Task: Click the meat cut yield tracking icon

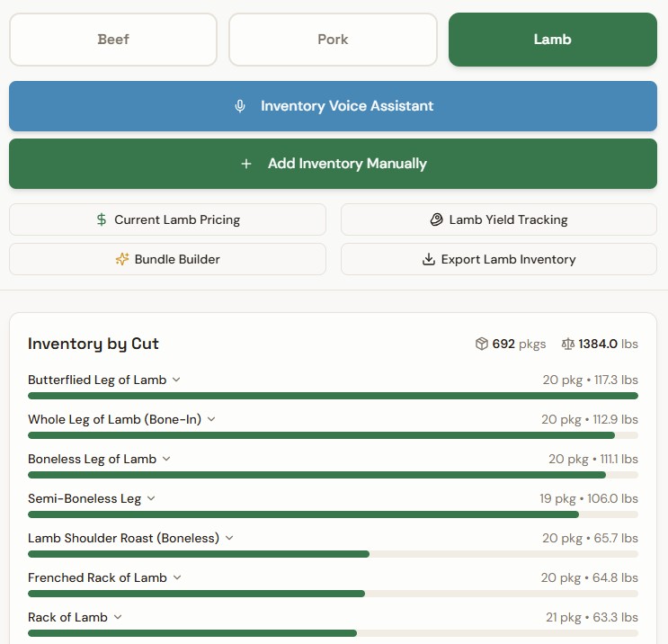Action: tap(436, 219)
